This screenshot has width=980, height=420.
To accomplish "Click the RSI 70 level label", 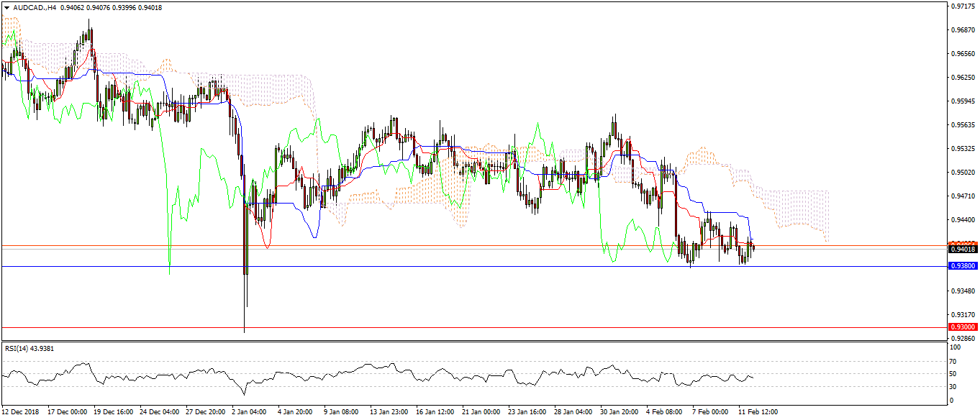I will (954, 360).
